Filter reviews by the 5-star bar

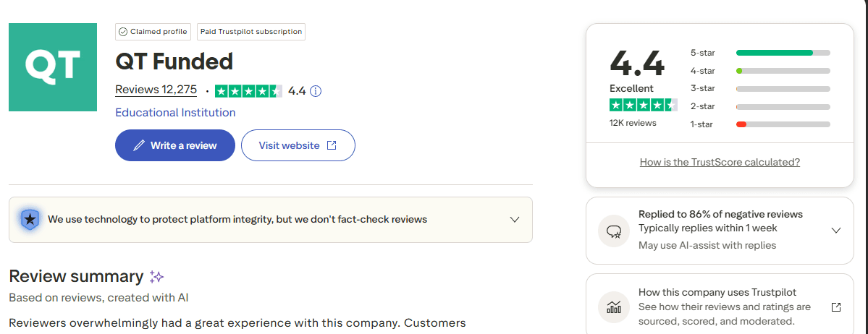pyautogui.click(x=783, y=53)
